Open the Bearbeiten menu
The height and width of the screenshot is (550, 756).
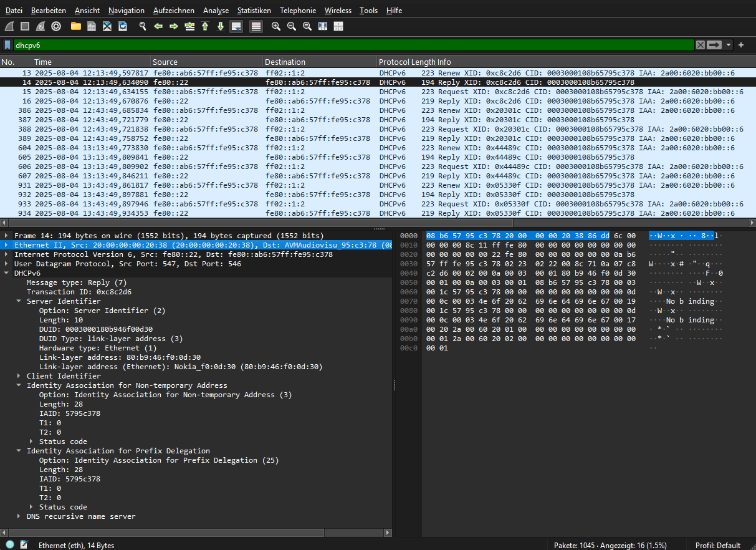(x=49, y=11)
